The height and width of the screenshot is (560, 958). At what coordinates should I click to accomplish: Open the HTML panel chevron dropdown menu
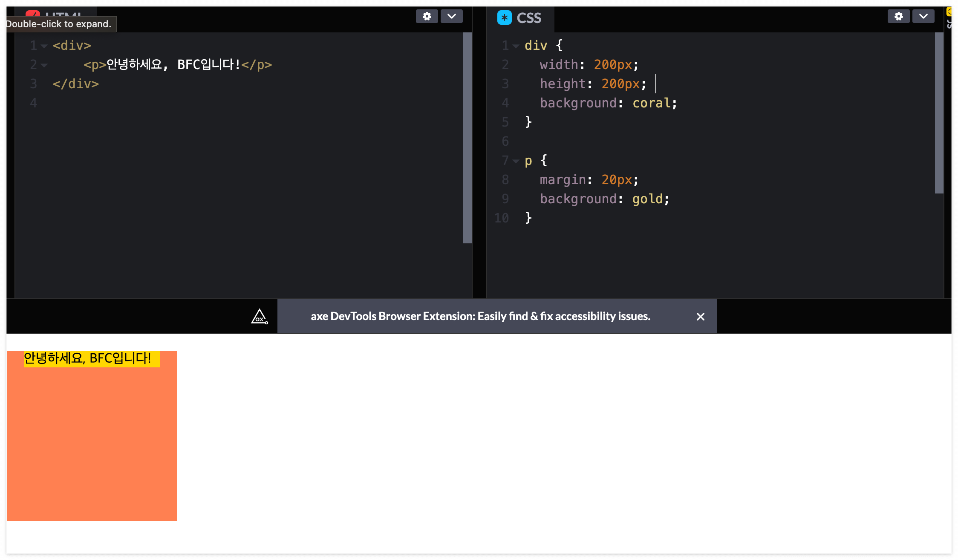coord(451,17)
